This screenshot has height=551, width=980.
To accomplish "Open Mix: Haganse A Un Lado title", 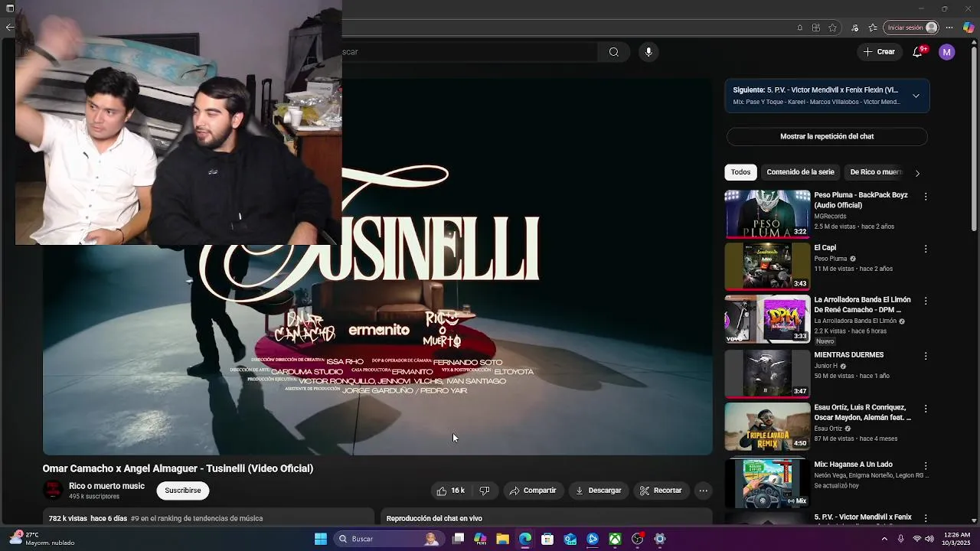I will coord(853,465).
